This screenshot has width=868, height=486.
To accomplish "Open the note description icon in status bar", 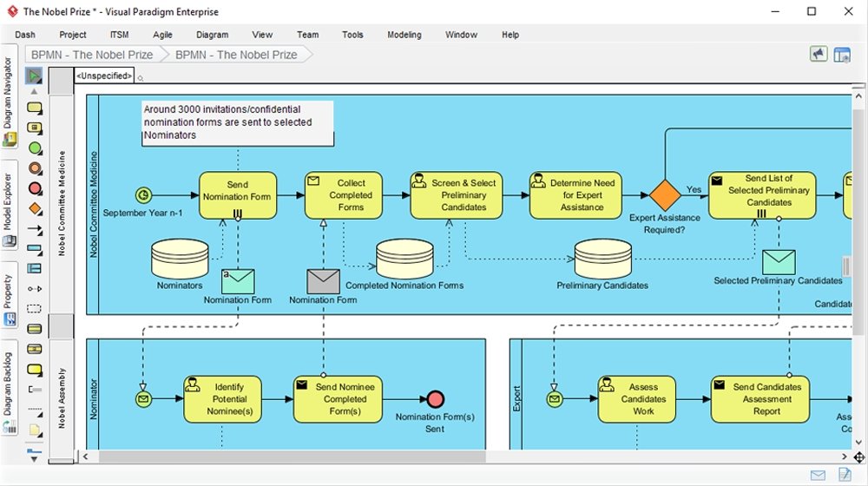I will click(x=845, y=475).
